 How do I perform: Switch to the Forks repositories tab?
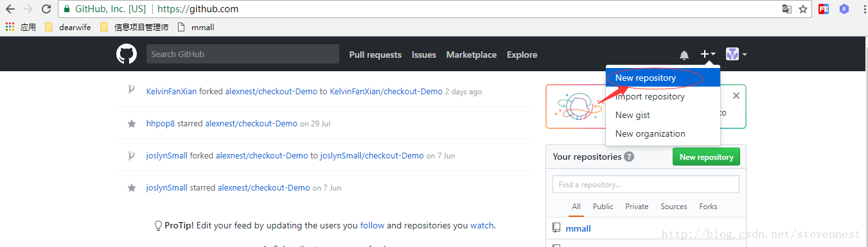(708, 207)
